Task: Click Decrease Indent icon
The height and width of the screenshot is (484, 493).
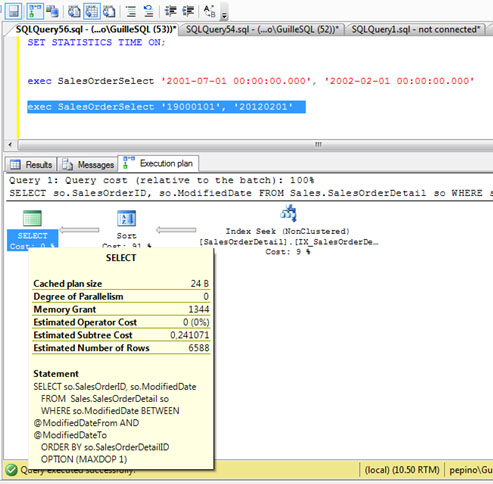Action: point(171,12)
